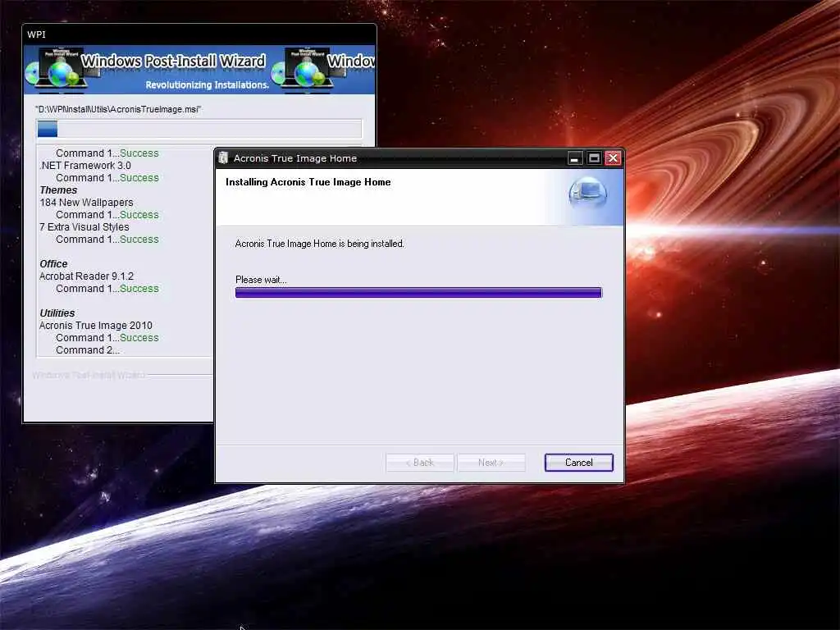Click the AcronisTrueImage.msi path text
The height and width of the screenshot is (630, 840).
[x=118, y=109]
